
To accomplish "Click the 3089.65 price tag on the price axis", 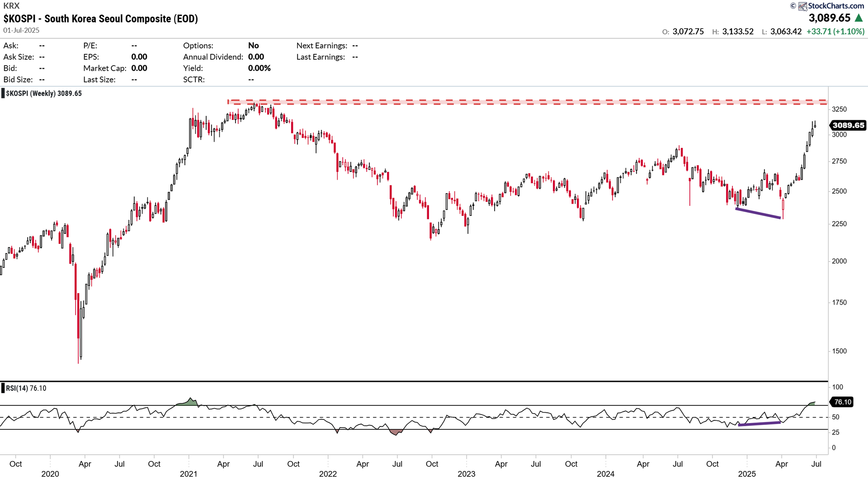I will coord(848,125).
